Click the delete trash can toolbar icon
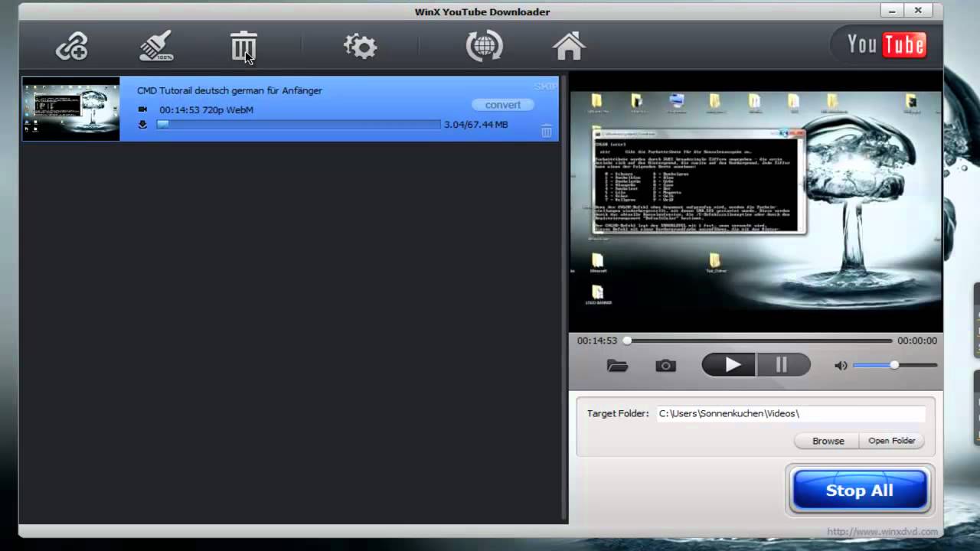980x551 pixels. [x=243, y=47]
